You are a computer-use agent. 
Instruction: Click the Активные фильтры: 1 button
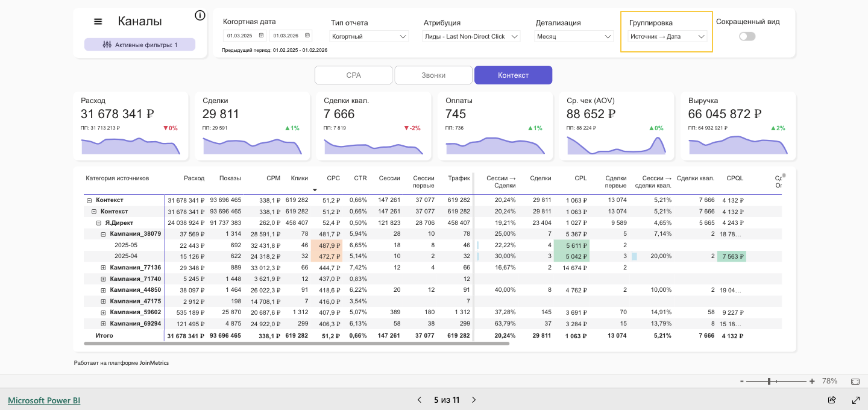(x=140, y=45)
